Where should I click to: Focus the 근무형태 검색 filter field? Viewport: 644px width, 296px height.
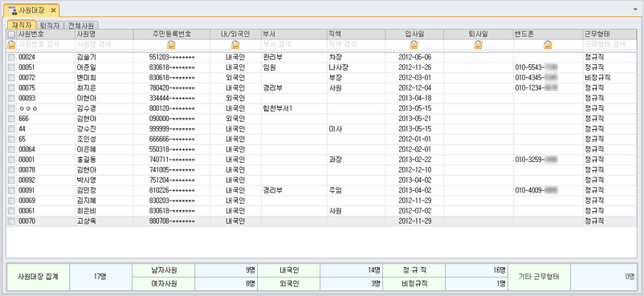click(x=609, y=44)
